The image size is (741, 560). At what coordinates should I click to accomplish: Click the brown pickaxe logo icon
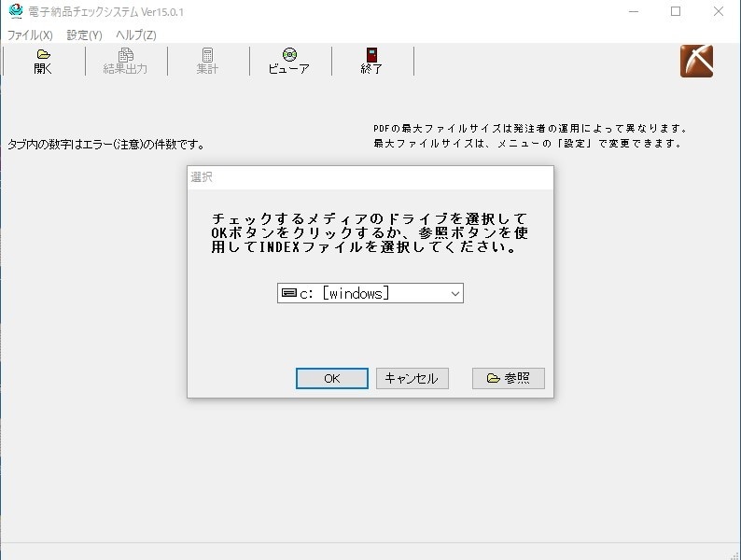coord(696,61)
